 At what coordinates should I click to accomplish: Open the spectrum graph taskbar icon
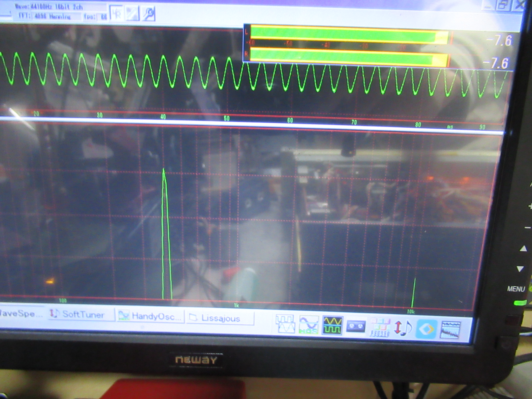[x=450, y=330]
